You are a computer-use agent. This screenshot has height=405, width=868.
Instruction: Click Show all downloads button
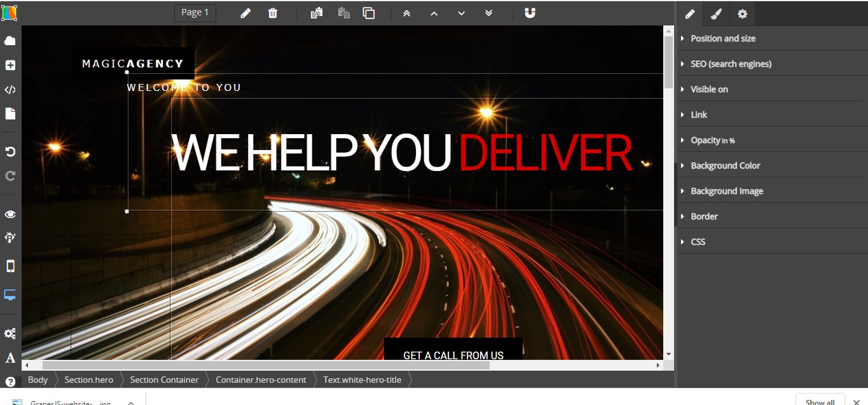820,401
